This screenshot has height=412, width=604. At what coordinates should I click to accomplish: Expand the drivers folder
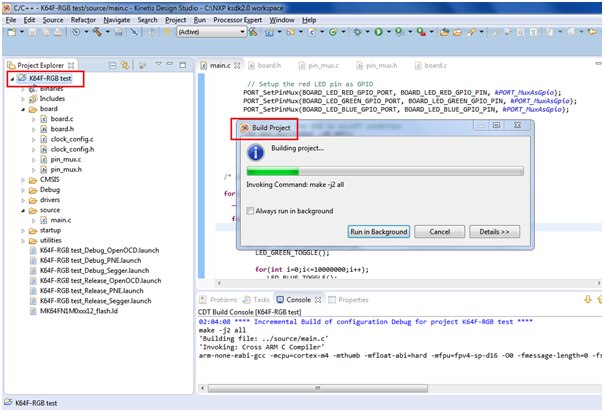pyautogui.click(x=23, y=200)
